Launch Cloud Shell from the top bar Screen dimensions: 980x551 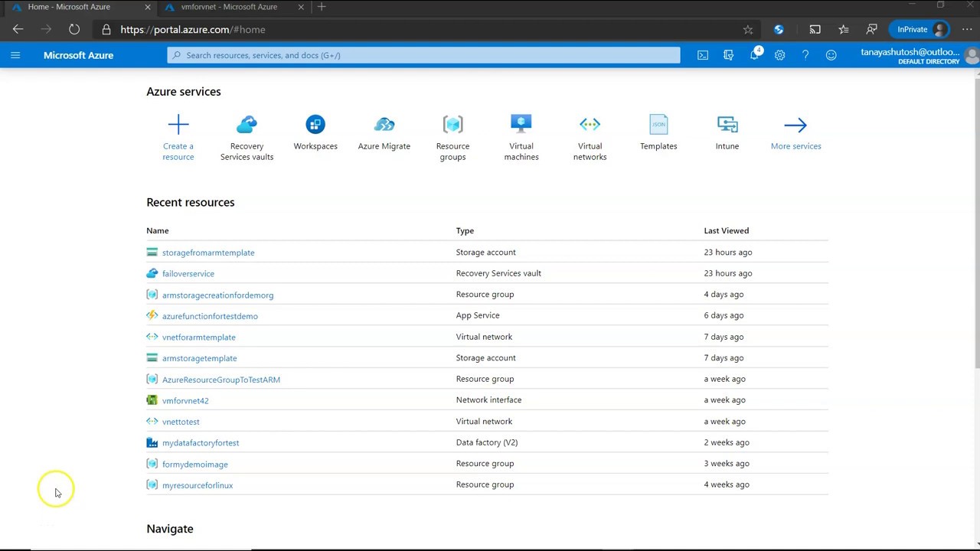(x=703, y=55)
